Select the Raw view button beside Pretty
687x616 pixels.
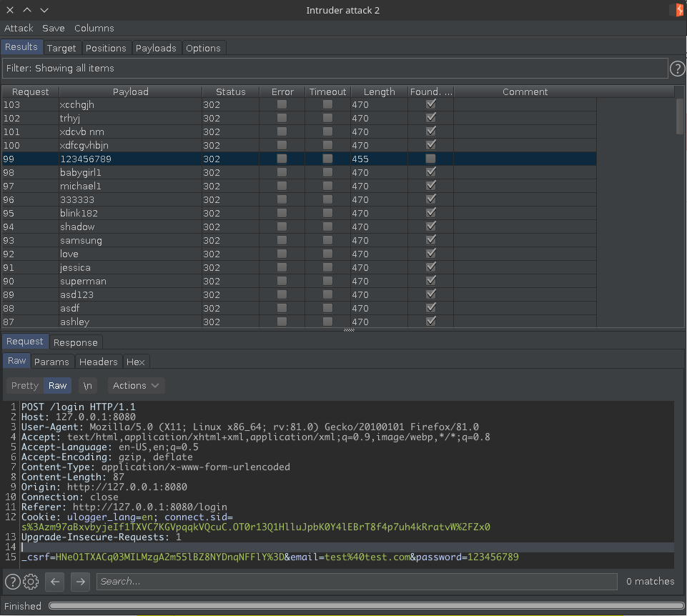click(57, 386)
